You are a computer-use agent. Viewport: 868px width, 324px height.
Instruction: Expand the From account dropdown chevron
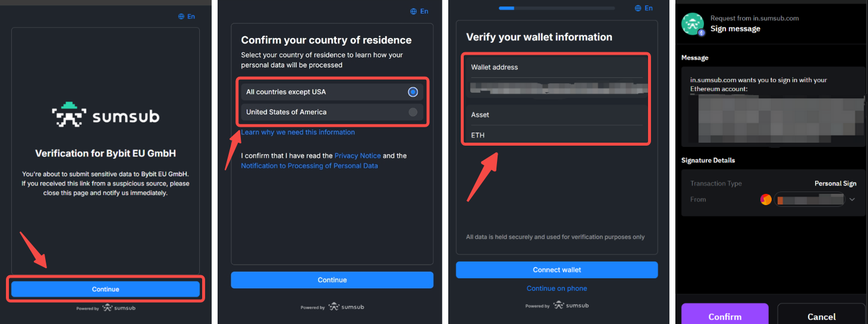click(x=852, y=200)
